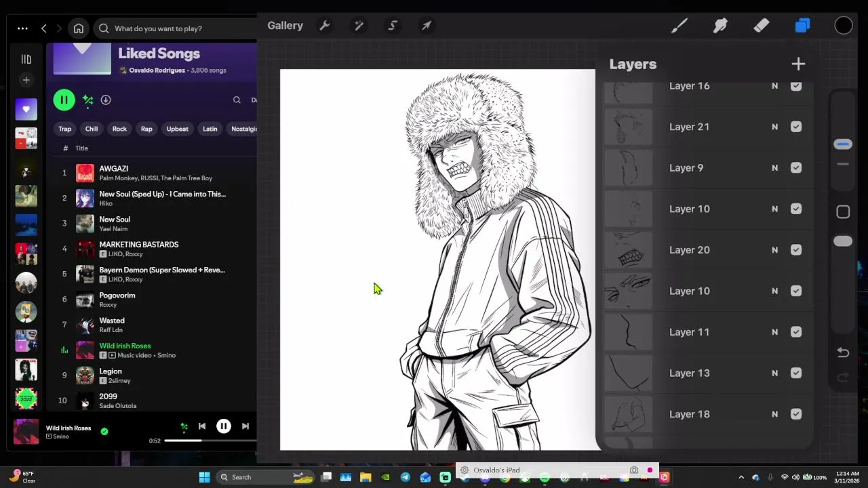Screen dimensions: 868x488
Task: Open Osvaldo Rodriguez profile link
Action: 157,70
